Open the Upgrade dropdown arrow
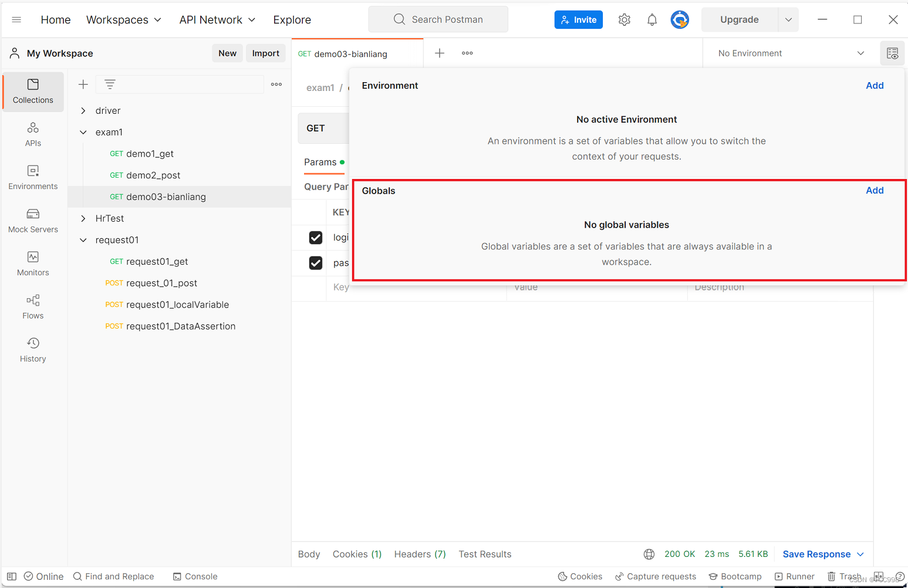 click(788, 20)
